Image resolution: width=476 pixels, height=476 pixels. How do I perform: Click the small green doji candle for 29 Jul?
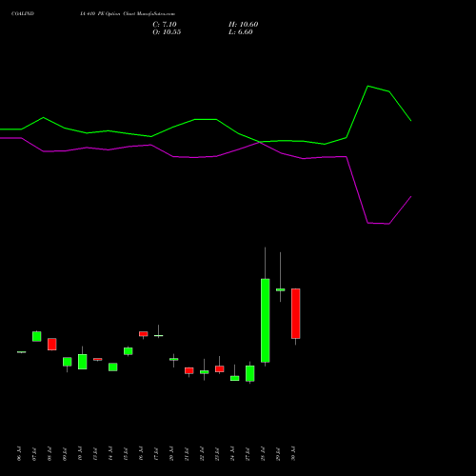tap(281, 289)
